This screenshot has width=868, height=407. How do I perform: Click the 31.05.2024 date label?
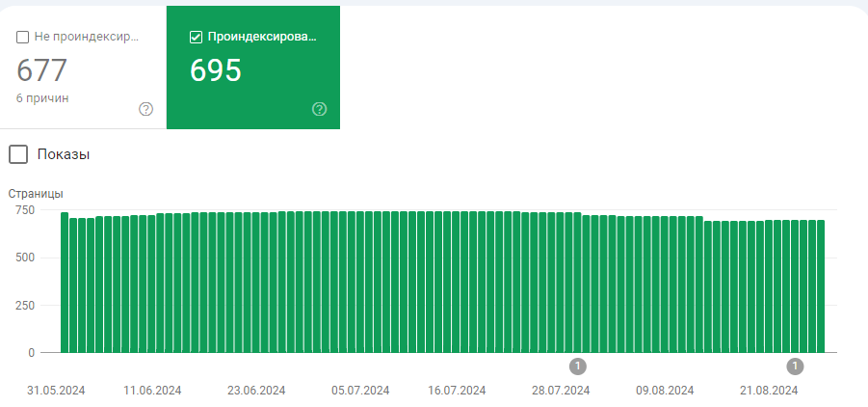(56, 391)
